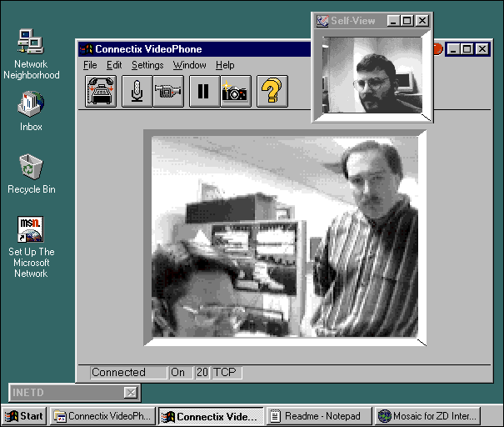Click the telephone dial toolbar icon

(x=101, y=91)
